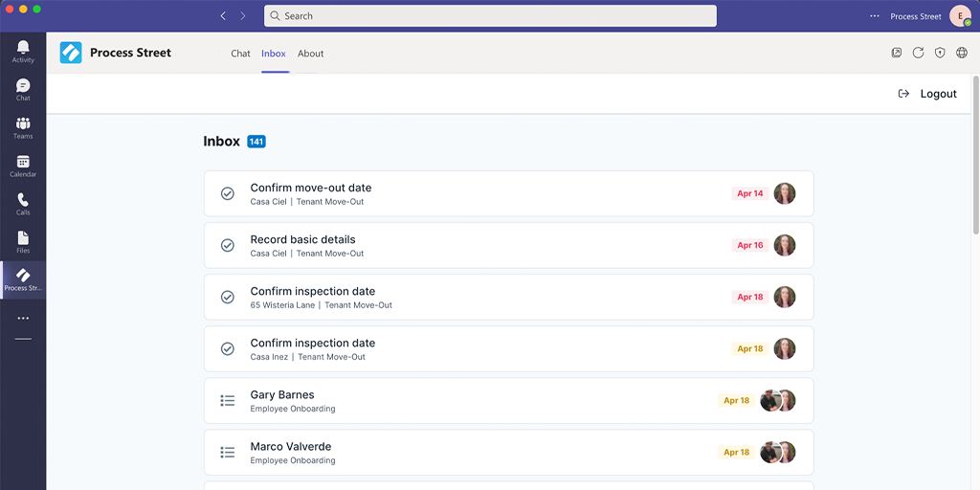Open the shield permissions icon

(x=940, y=54)
